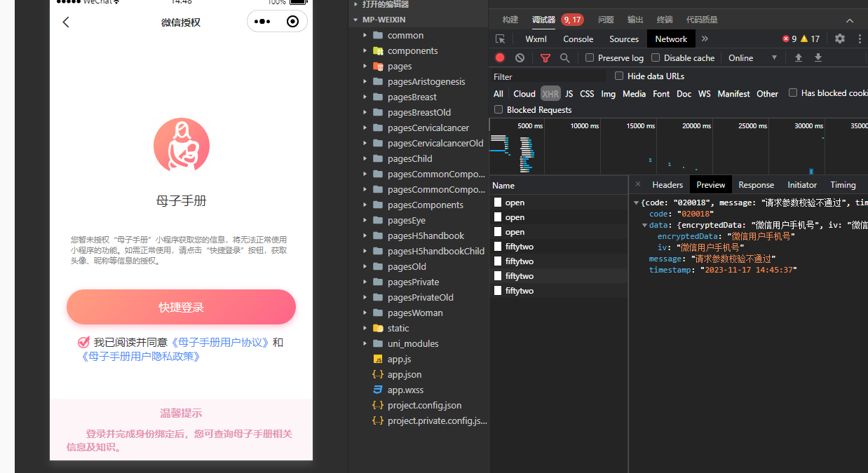Expand the common folder
Image resolution: width=868 pixels, height=473 pixels.
[365, 35]
